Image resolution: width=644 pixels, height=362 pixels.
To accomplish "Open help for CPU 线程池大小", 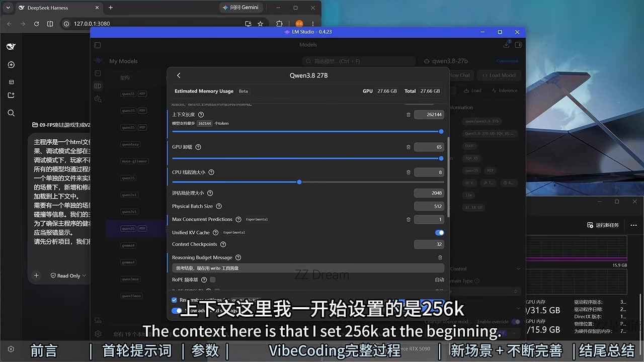I will click(x=211, y=172).
